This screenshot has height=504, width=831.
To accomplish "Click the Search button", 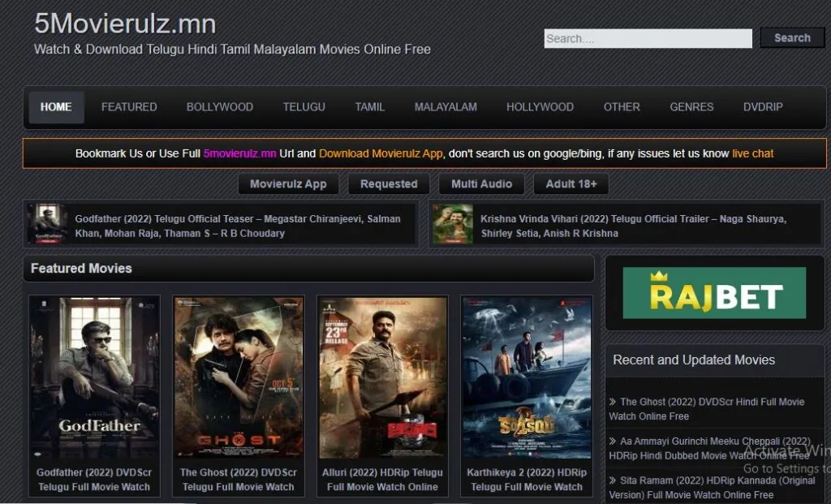I will coord(791,38).
